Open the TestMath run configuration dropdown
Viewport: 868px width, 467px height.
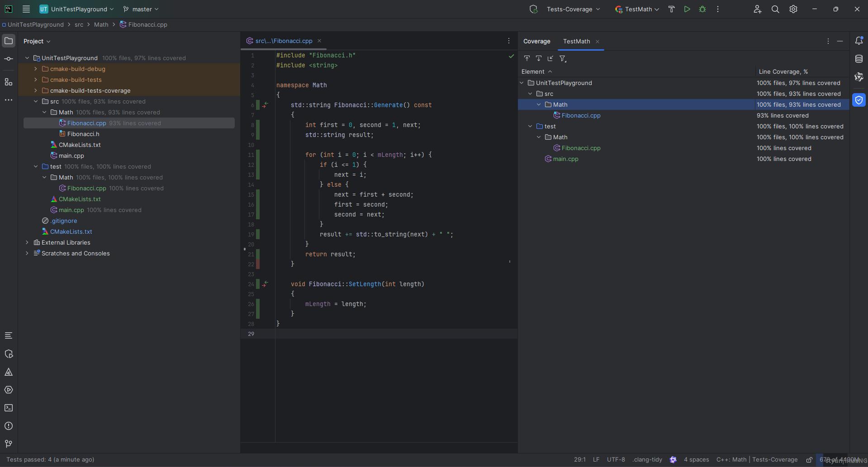(637, 9)
